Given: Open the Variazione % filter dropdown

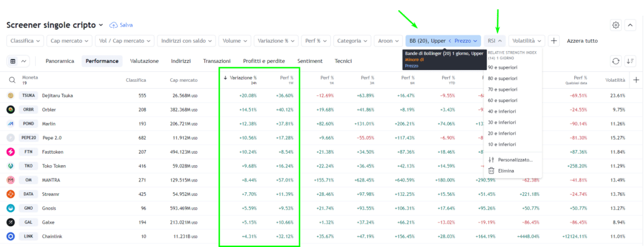Looking at the screenshot, I should (277, 41).
